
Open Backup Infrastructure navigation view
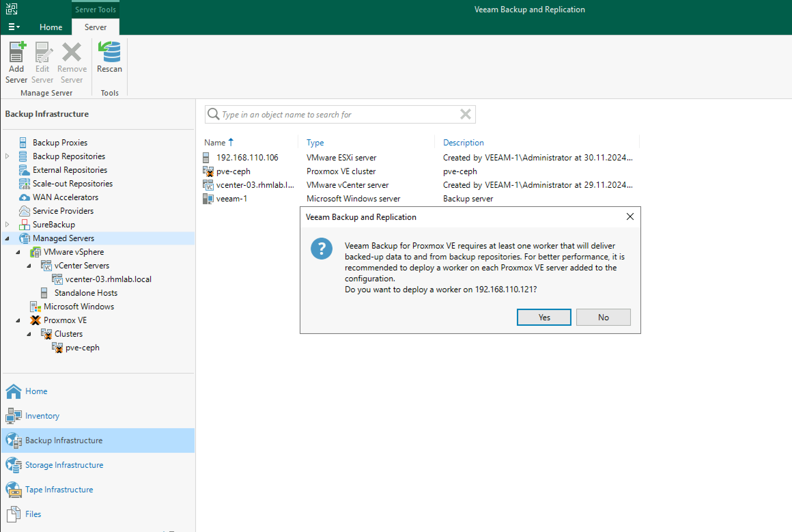point(98,440)
